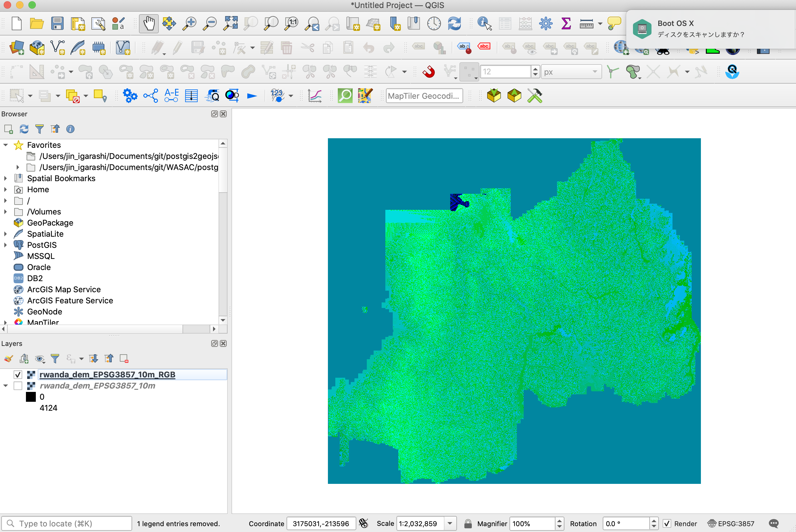
Task: Expand the PostGIS connections node
Action: 6,245
